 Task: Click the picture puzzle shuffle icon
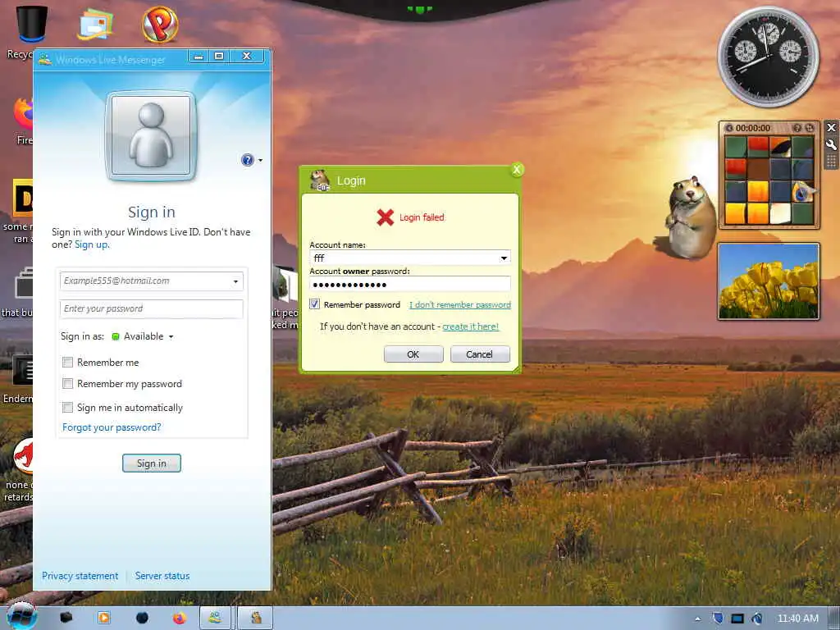pyautogui.click(x=810, y=128)
